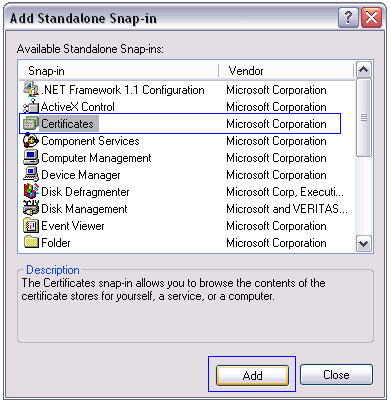Select the Disk Management icon
The width and height of the screenshot is (391, 403).
click(31, 208)
